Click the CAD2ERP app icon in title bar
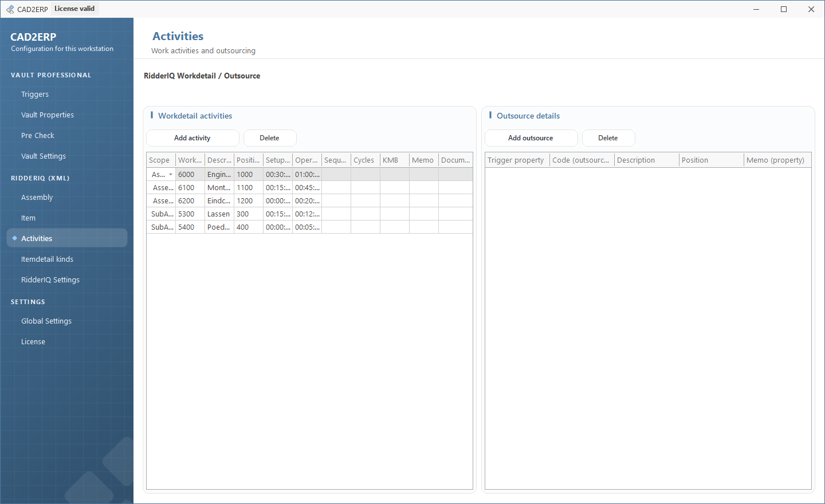The width and height of the screenshot is (825, 504). (10, 9)
